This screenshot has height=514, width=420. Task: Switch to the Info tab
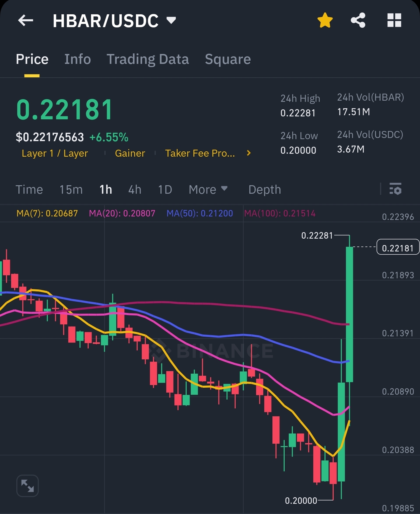[78, 59]
